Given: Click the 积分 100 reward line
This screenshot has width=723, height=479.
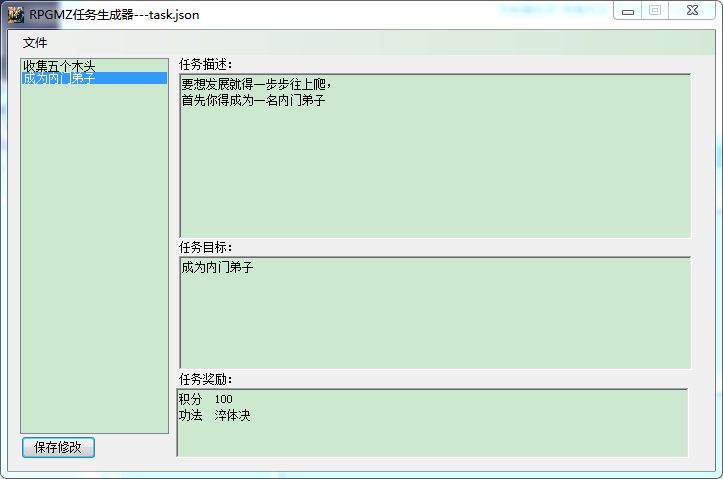Looking at the screenshot, I should coord(206,399).
